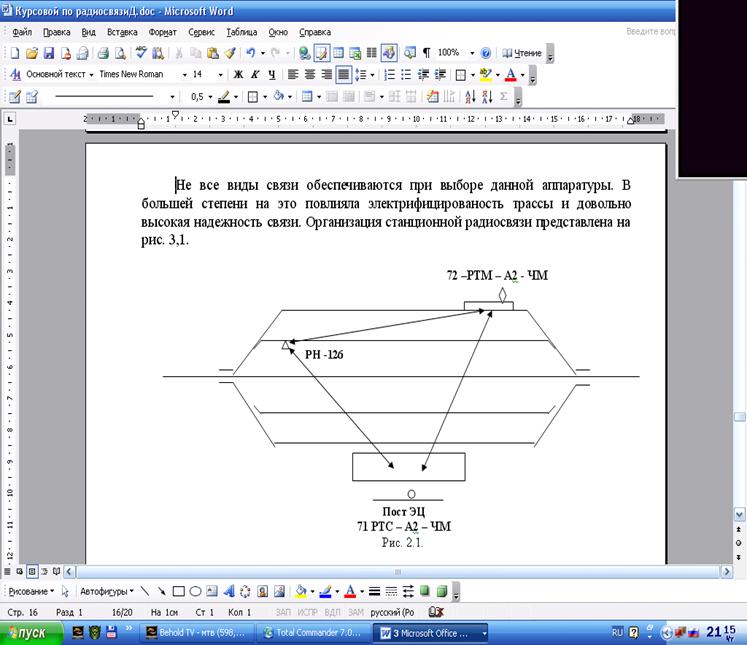The width and height of the screenshot is (747, 645).
Task: Click the пуск Start button
Action: 32,633
